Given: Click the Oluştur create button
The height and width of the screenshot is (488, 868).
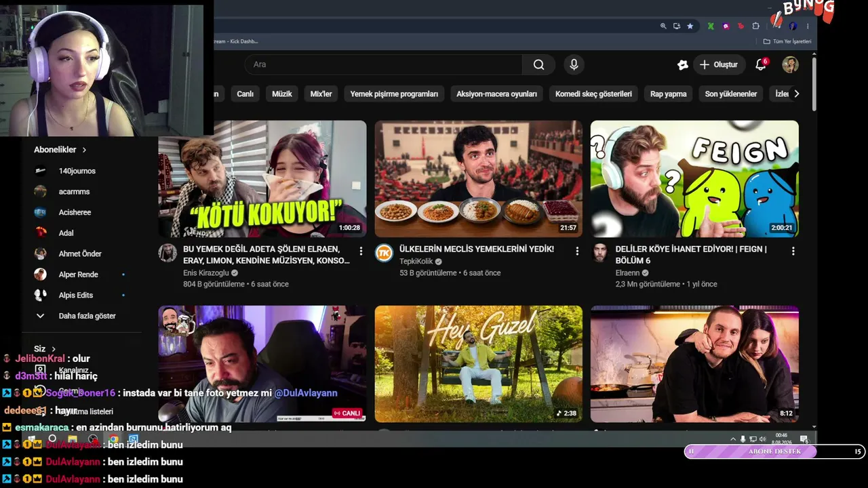Looking at the screenshot, I should 719,64.
